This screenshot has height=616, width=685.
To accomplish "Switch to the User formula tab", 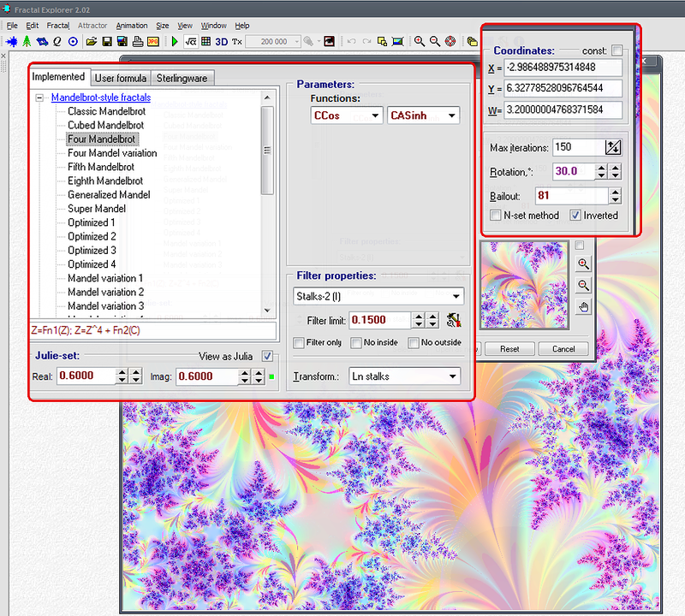I will pyautogui.click(x=120, y=78).
